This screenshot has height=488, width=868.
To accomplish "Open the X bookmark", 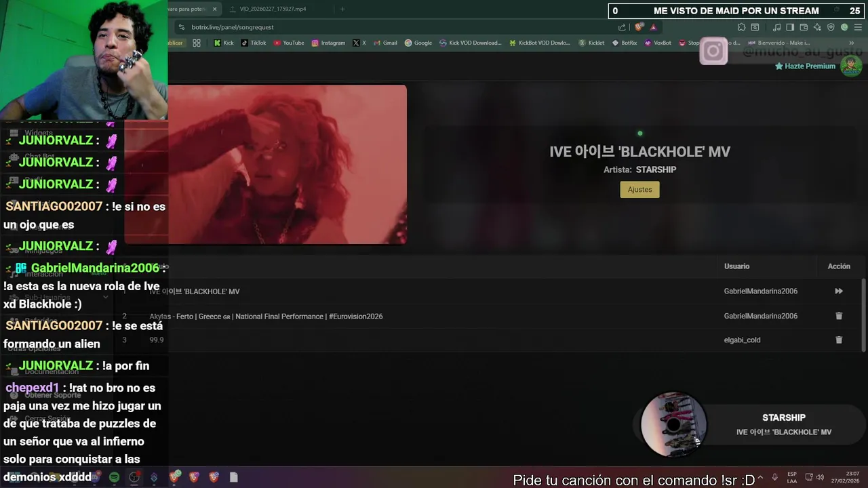I will (x=359, y=43).
